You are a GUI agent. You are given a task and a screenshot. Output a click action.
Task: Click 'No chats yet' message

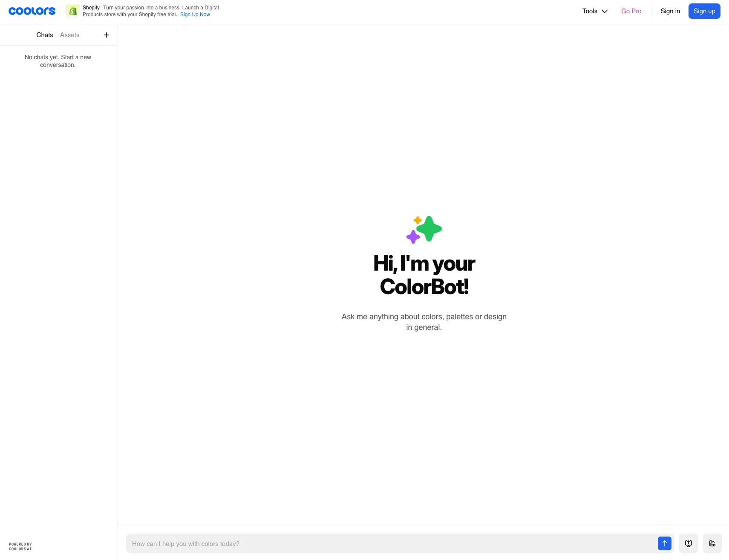tap(58, 61)
